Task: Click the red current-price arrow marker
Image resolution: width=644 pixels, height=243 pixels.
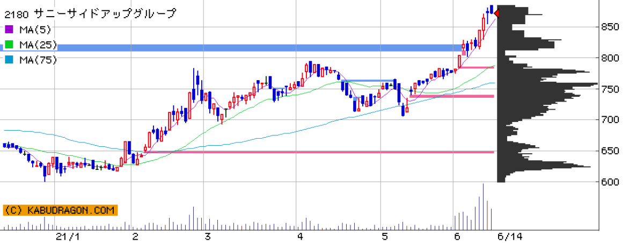Action: pos(495,14)
